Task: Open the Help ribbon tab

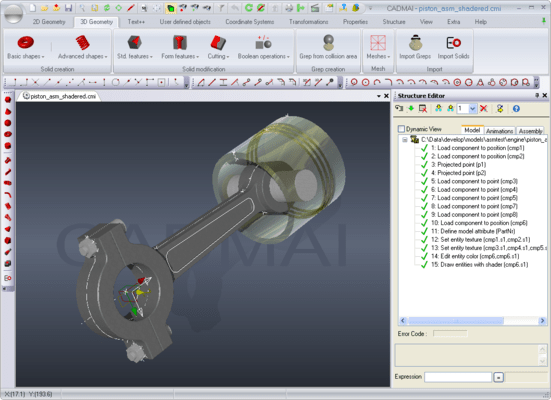Action: click(480, 22)
